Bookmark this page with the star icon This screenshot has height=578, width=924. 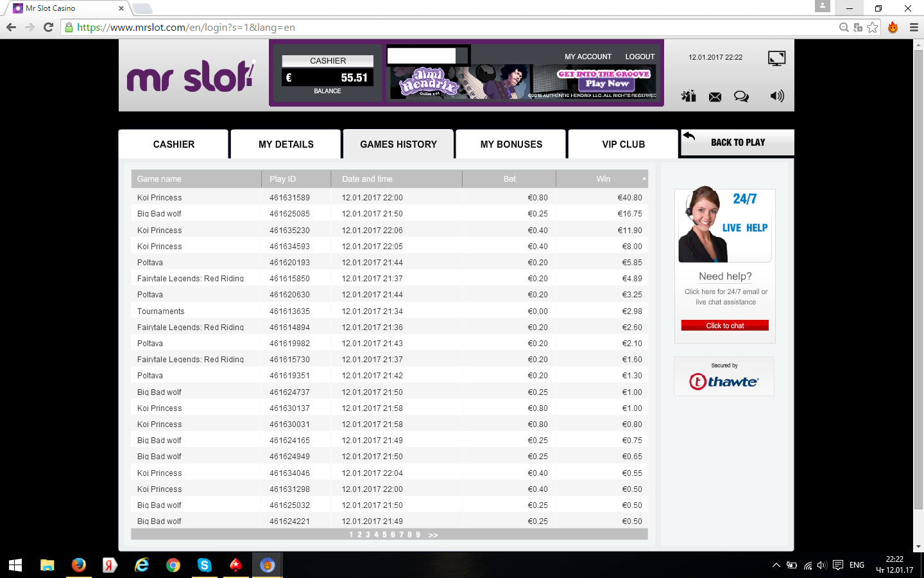[872, 27]
